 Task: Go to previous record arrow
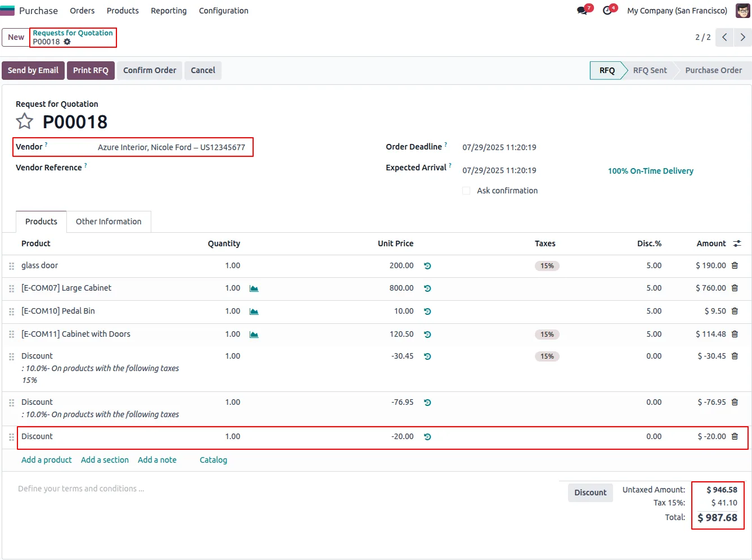point(725,37)
